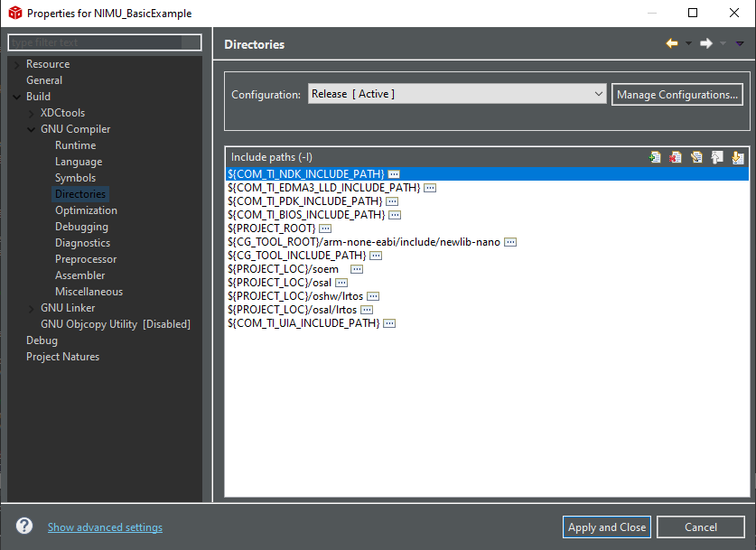Click Apply and Close
This screenshot has width=756, height=550.
(607, 527)
